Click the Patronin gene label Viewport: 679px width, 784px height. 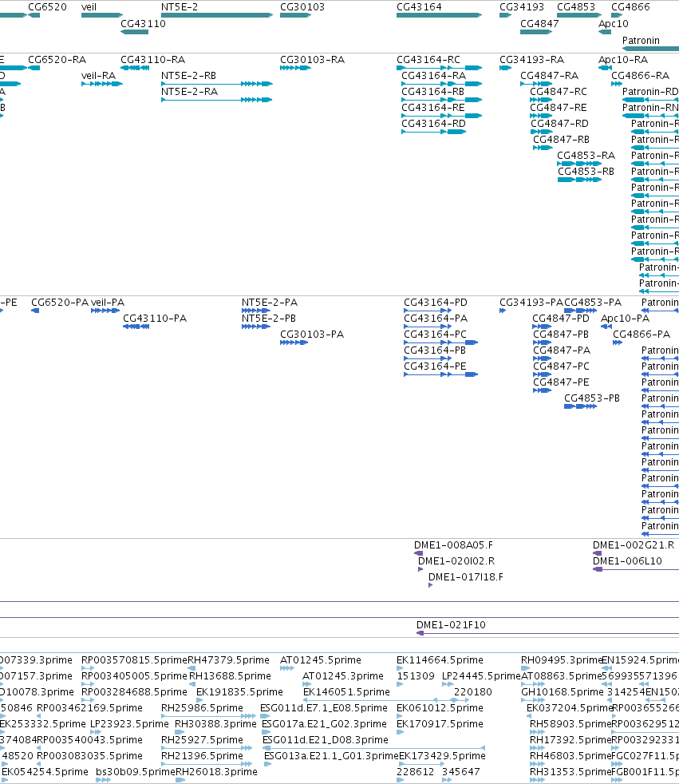coord(641,41)
